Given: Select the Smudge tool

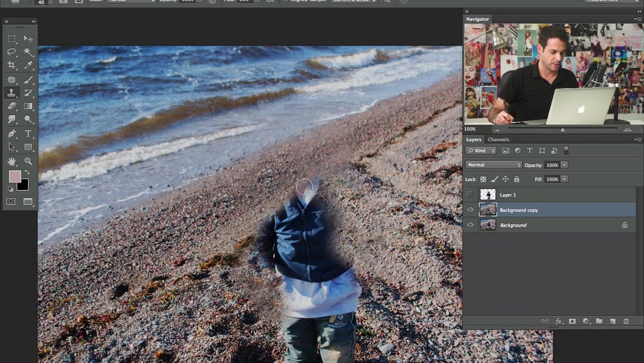Looking at the screenshot, I should click(x=12, y=119).
